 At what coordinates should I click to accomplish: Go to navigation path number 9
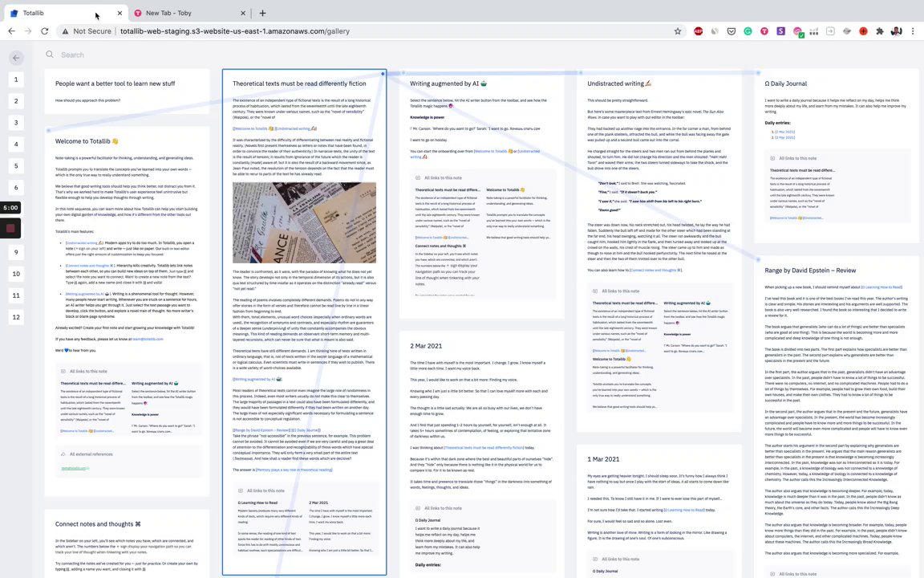tap(16, 252)
